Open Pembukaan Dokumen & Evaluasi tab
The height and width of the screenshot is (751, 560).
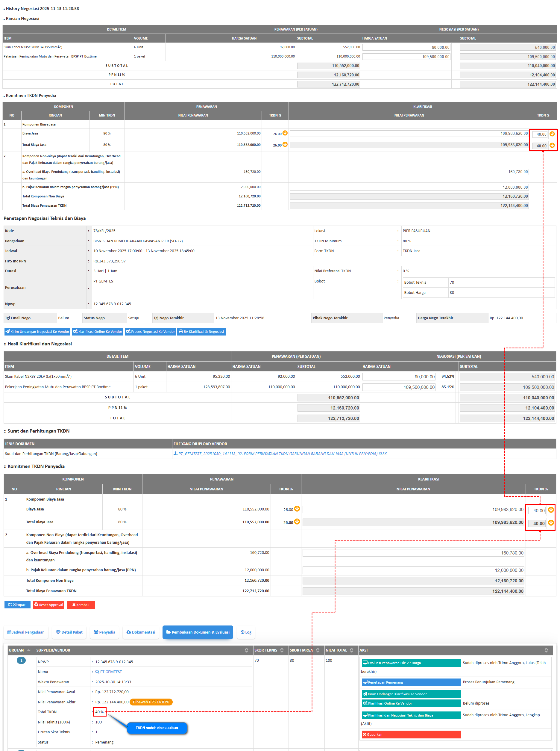point(198,632)
